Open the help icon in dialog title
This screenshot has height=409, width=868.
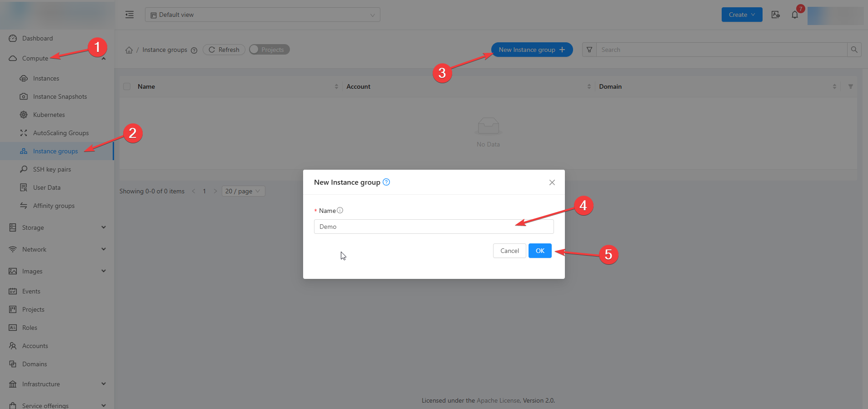[386, 182]
